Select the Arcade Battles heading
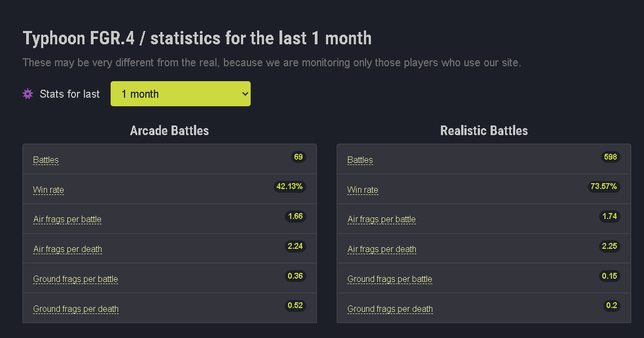 (169, 131)
